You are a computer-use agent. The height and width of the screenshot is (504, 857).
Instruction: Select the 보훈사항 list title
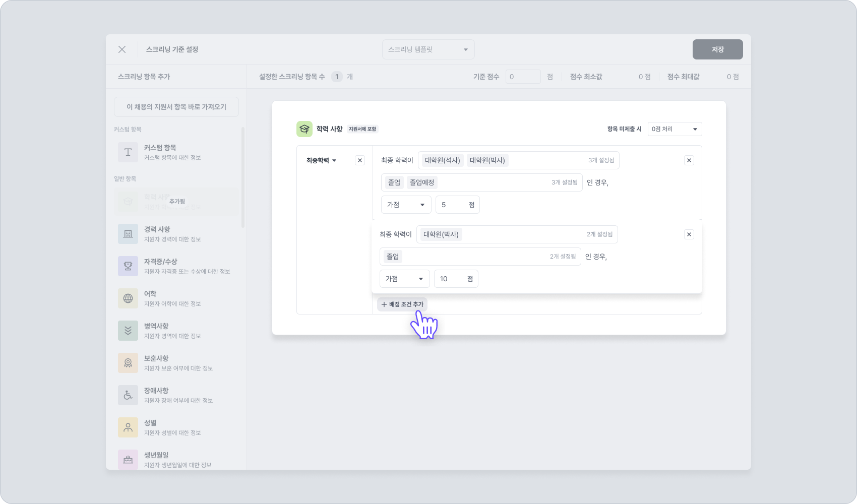[x=156, y=358]
